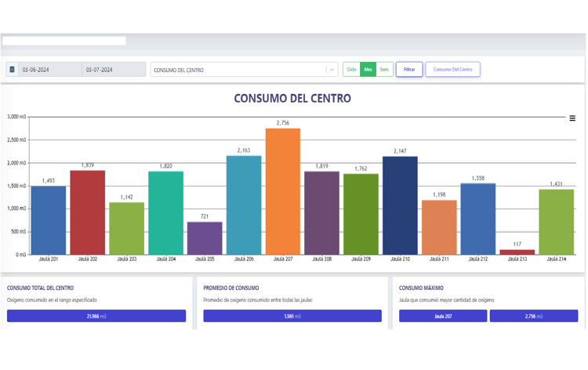Image resolution: width=588 pixels, height=370 pixels.
Task: Edit the start date 03-06-2024 field
Action: pos(49,70)
